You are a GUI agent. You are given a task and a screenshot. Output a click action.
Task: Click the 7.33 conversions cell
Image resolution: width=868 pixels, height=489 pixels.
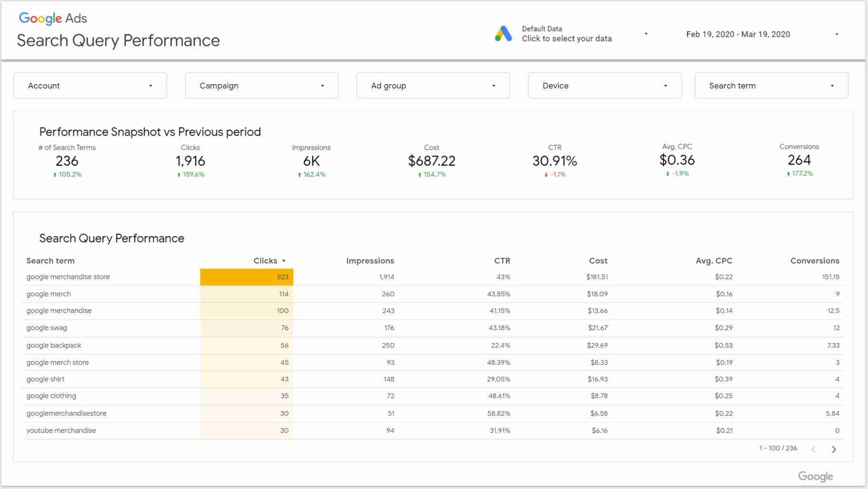[833, 345]
